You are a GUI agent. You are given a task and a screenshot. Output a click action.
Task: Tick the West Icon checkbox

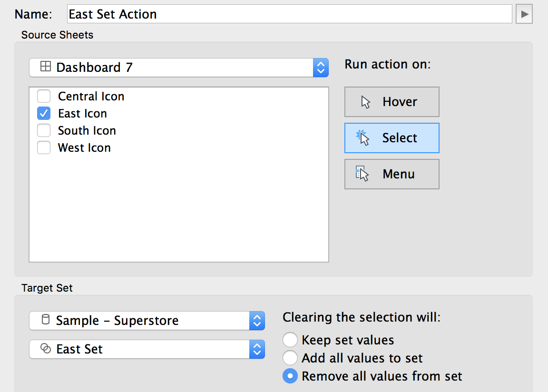(44, 147)
